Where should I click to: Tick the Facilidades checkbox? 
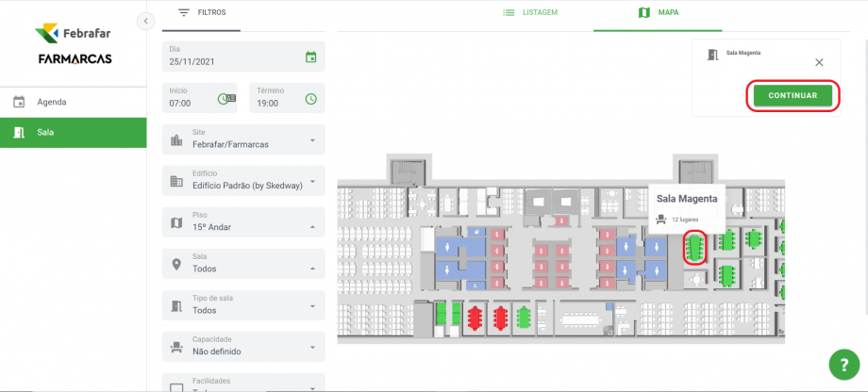(176, 386)
